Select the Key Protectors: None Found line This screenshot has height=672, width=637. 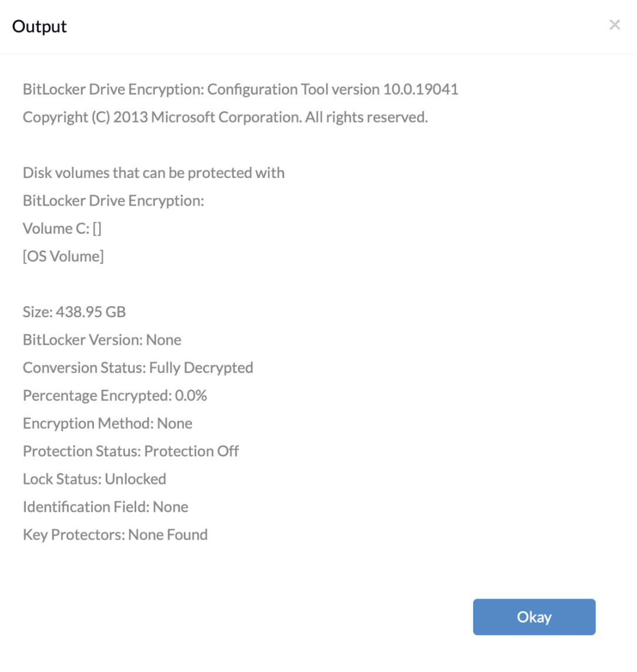[x=115, y=535]
